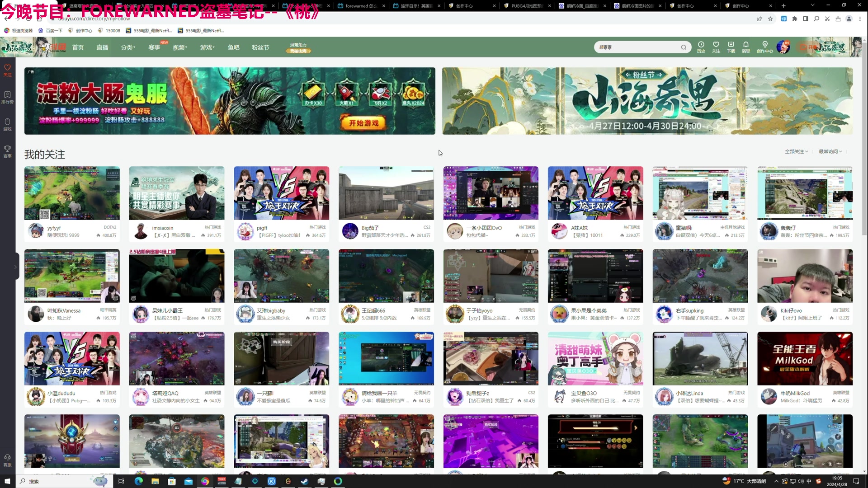Click the search magnifier icon
Screen dimensions: 868x488
(683, 47)
